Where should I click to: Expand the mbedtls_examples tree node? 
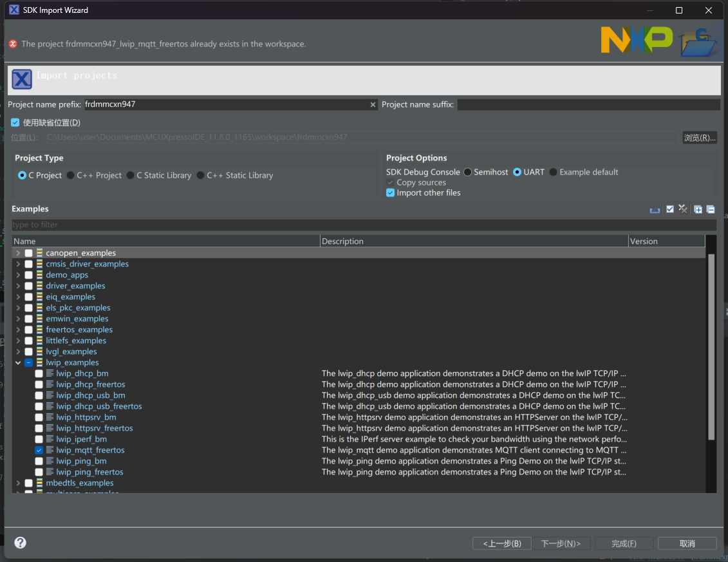click(18, 483)
